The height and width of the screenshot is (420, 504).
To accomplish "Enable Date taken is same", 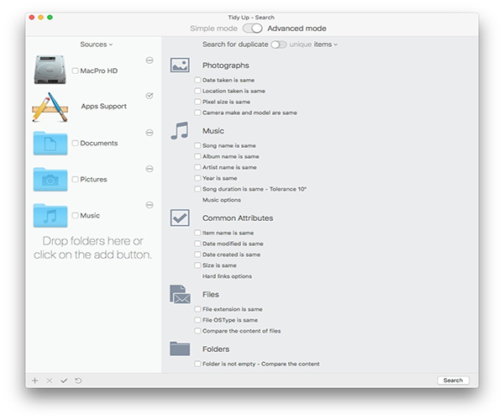I will click(197, 80).
